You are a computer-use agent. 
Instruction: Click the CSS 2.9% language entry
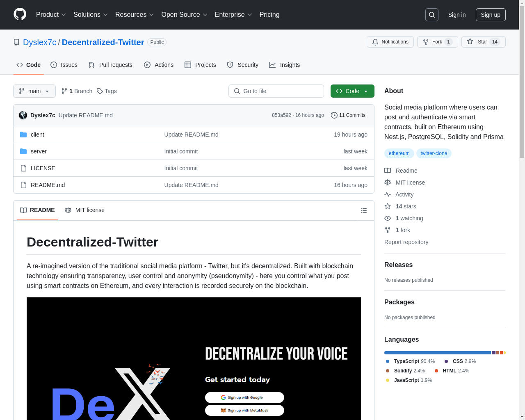(x=460, y=361)
